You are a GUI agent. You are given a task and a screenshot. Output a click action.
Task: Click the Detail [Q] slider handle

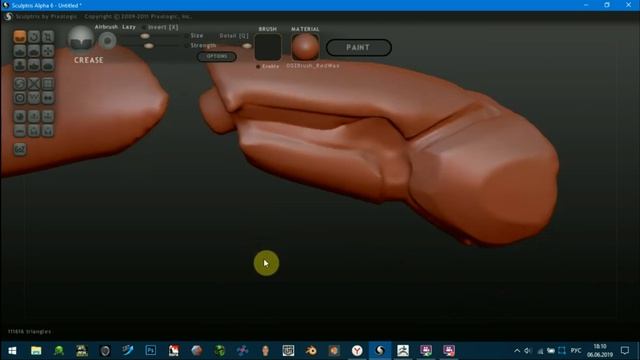click(x=247, y=46)
